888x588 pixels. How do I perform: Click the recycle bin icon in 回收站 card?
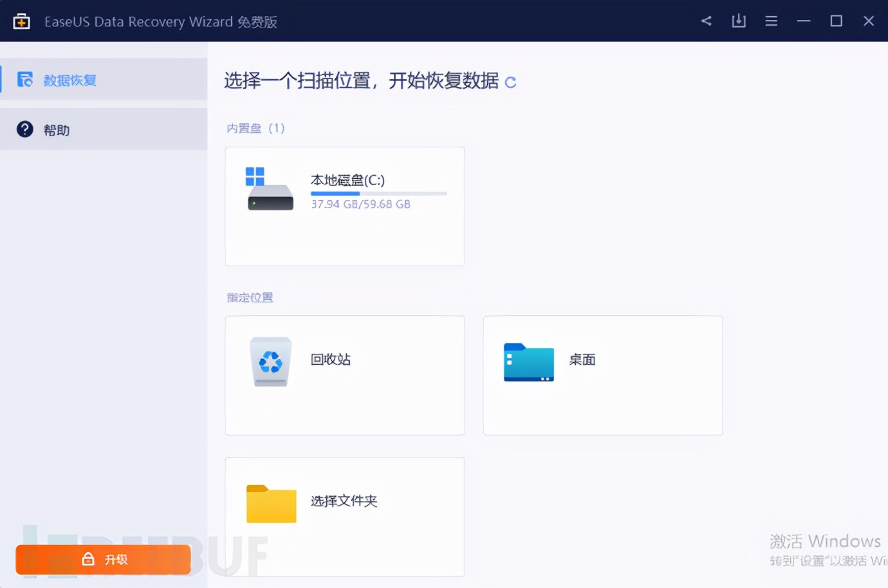click(270, 362)
